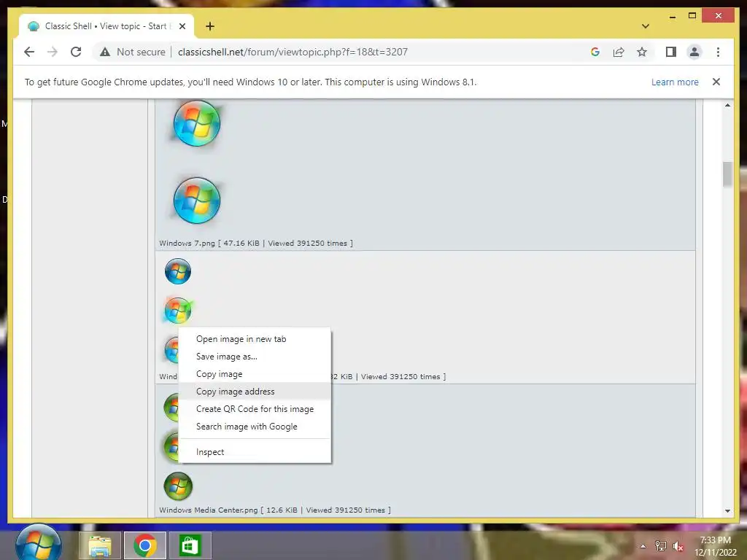Viewport: 747px width, 560px height.
Task: Click the forward navigation arrow
Action: click(x=53, y=52)
